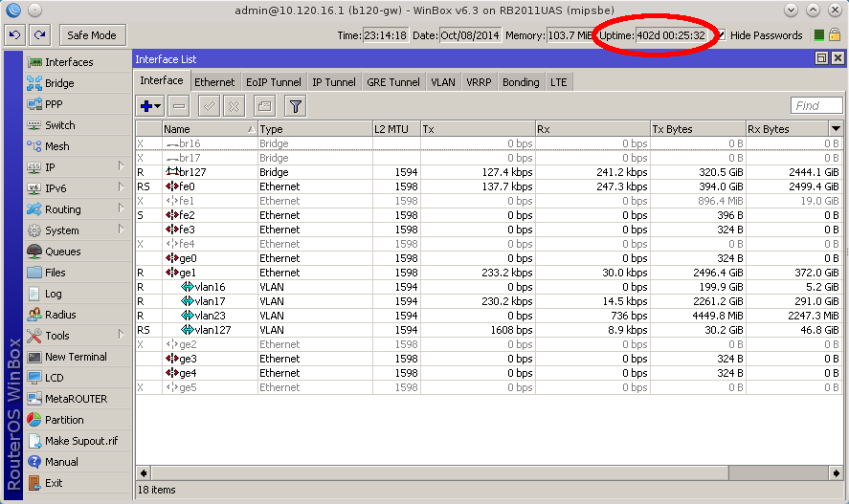
Task: Sort by the L2 MTU column header
Action: (396, 129)
